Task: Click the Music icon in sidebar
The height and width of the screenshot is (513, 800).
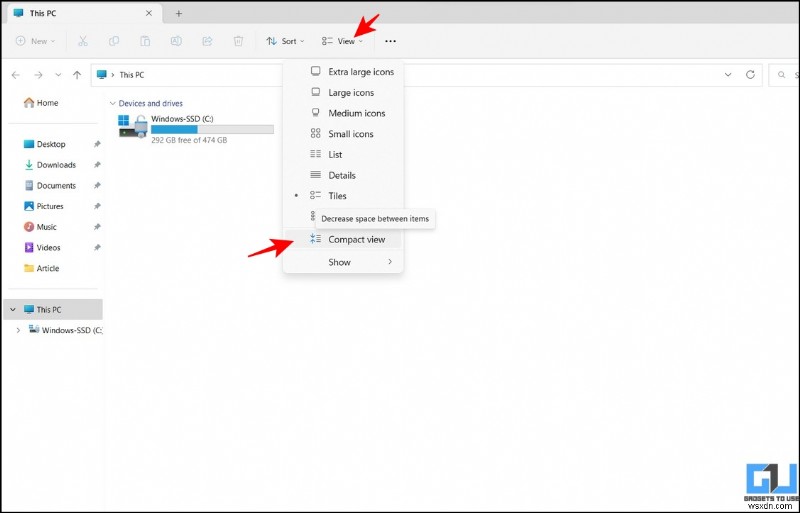Action: (x=29, y=227)
